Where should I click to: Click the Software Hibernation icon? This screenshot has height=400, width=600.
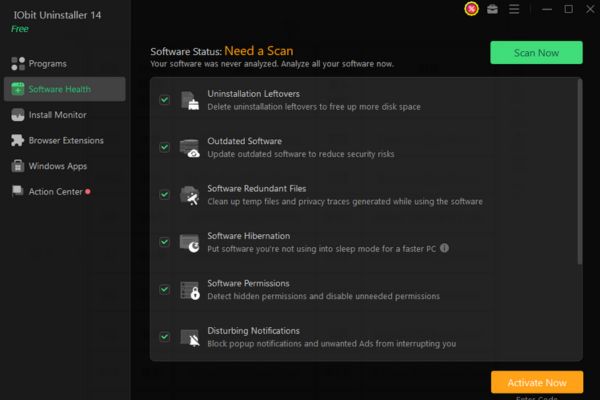[190, 242]
